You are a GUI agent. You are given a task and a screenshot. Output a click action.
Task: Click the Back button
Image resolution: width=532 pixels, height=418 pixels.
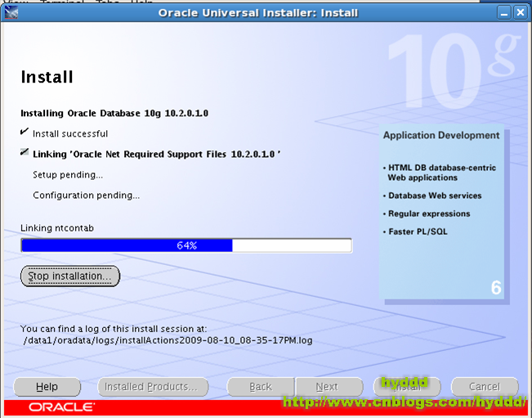point(261,387)
